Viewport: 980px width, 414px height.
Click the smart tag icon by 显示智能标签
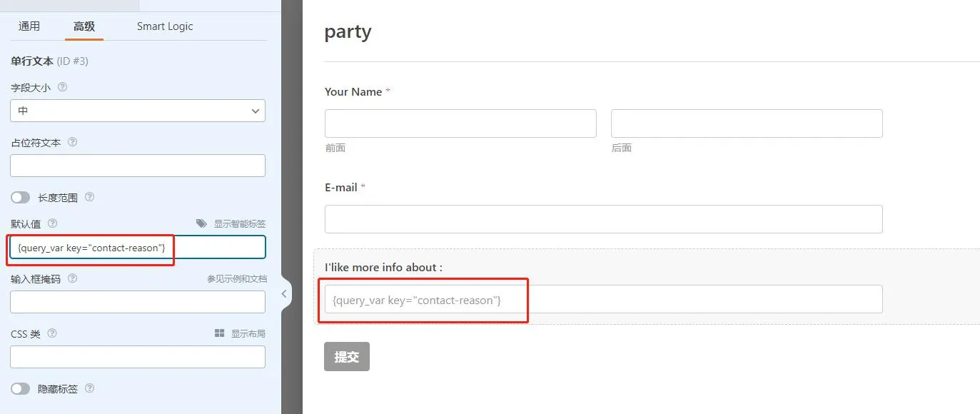(x=201, y=223)
